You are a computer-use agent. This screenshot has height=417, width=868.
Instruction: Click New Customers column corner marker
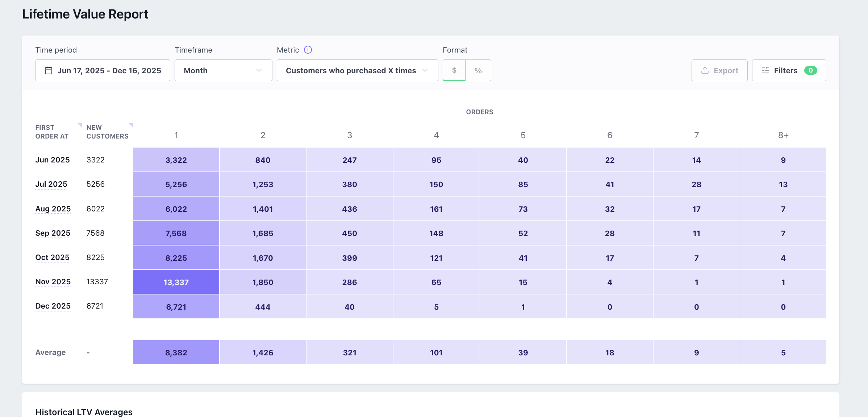(131, 125)
